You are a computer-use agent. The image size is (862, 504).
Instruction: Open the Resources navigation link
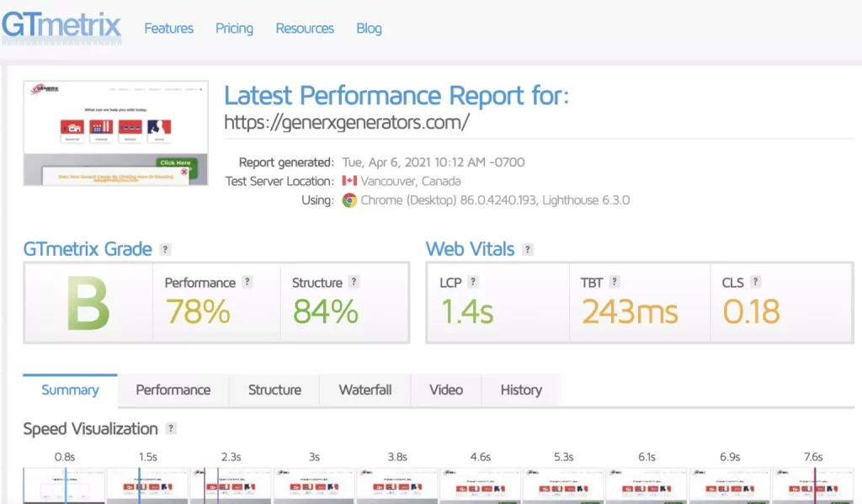coord(305,29)
